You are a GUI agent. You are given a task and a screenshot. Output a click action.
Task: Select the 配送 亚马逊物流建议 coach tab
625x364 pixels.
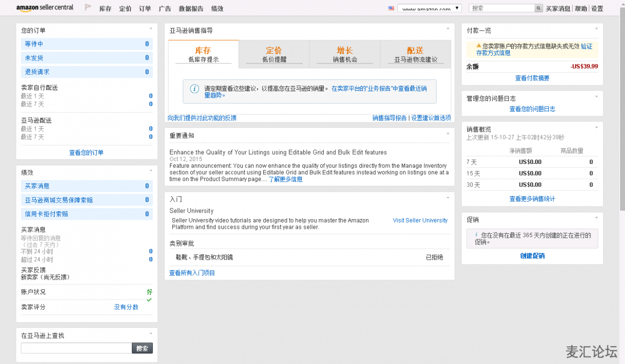[x=416, y=54]
